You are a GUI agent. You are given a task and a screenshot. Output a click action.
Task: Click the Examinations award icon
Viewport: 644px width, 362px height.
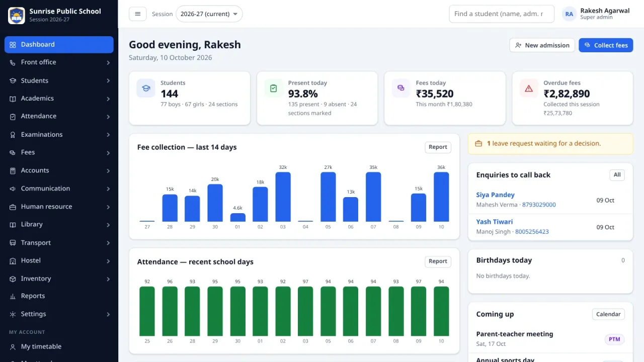(x=13, y=135)
